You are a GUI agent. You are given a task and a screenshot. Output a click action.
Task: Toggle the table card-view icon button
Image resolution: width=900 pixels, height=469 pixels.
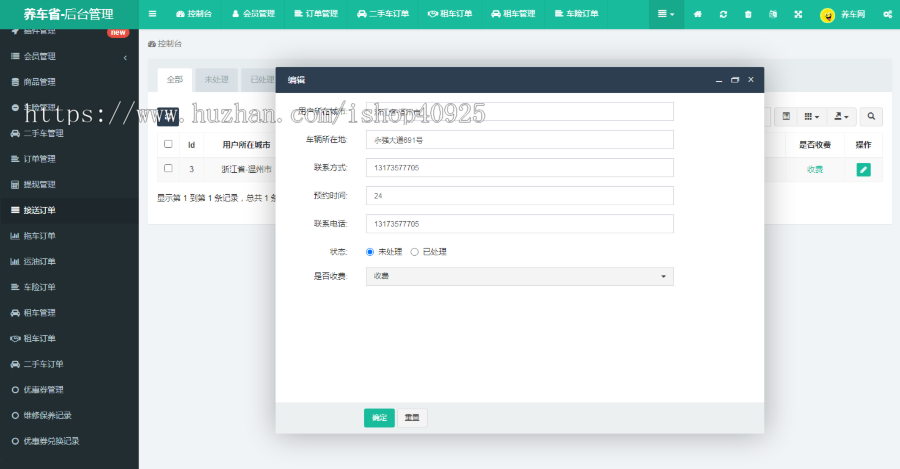786,117
